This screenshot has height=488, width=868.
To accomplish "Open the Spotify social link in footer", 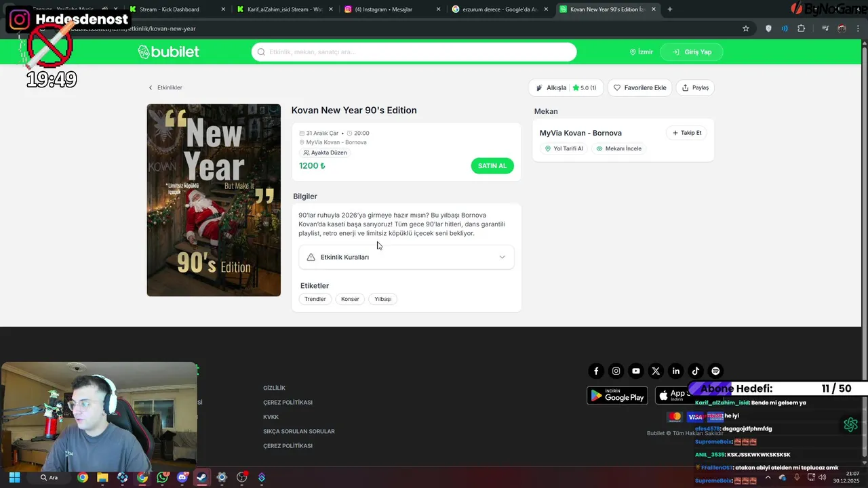I will click(715, 371).
